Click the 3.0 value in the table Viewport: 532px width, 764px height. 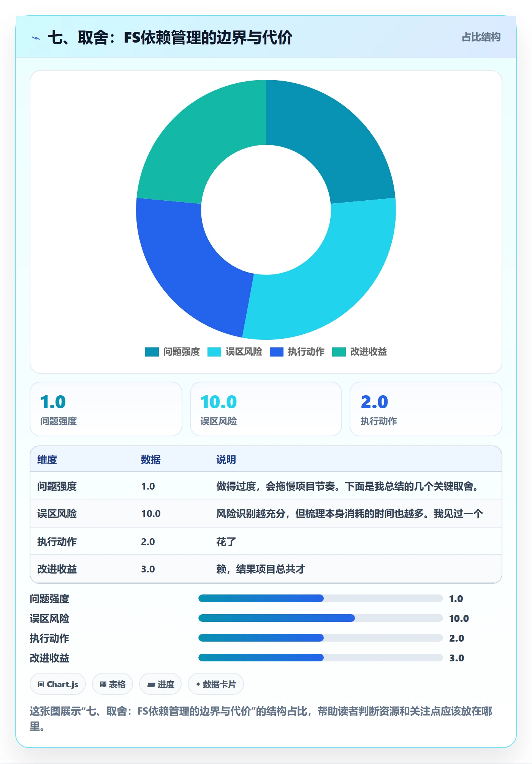click(148, 569)
